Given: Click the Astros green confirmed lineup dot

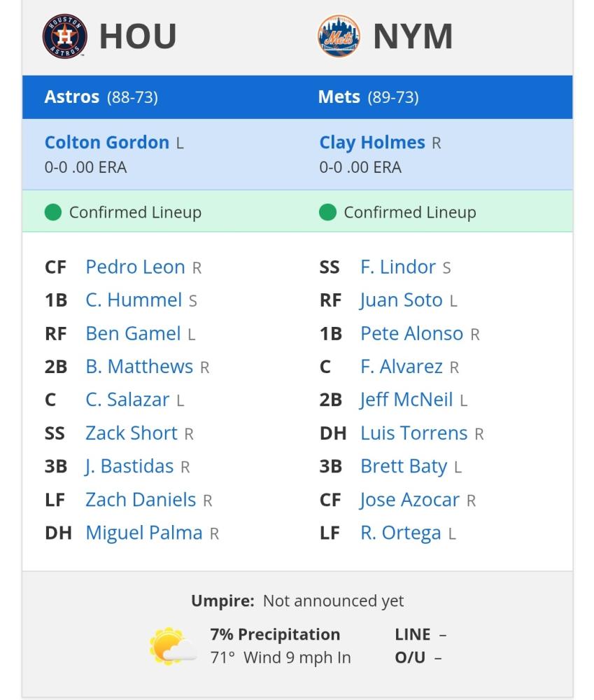Looking at the screenshot, I should [53, 212].
